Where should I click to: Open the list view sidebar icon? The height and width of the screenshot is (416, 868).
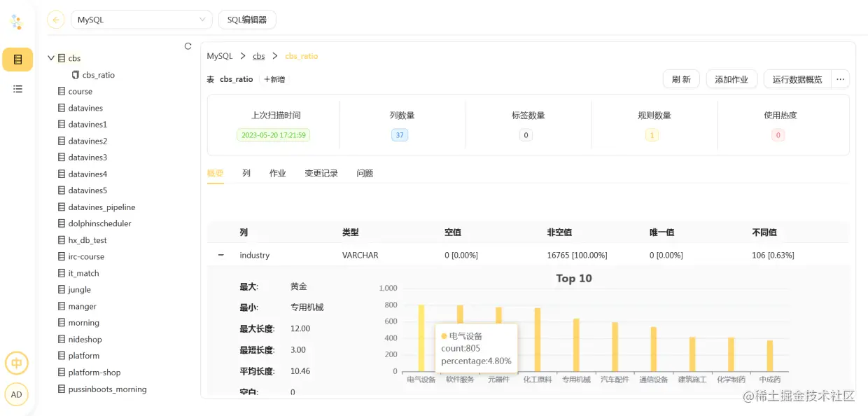click(x=17, y=89)
